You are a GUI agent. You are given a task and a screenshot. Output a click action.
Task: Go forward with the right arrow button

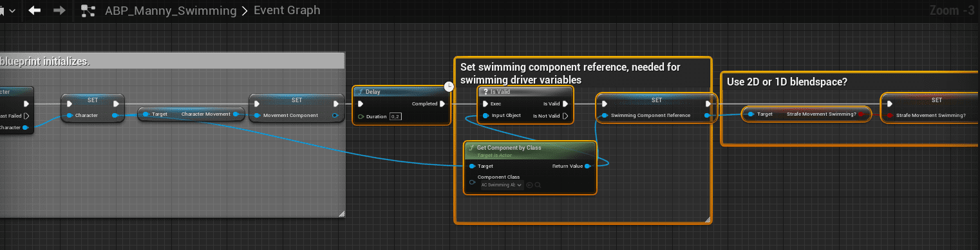(x=59, y=11)
